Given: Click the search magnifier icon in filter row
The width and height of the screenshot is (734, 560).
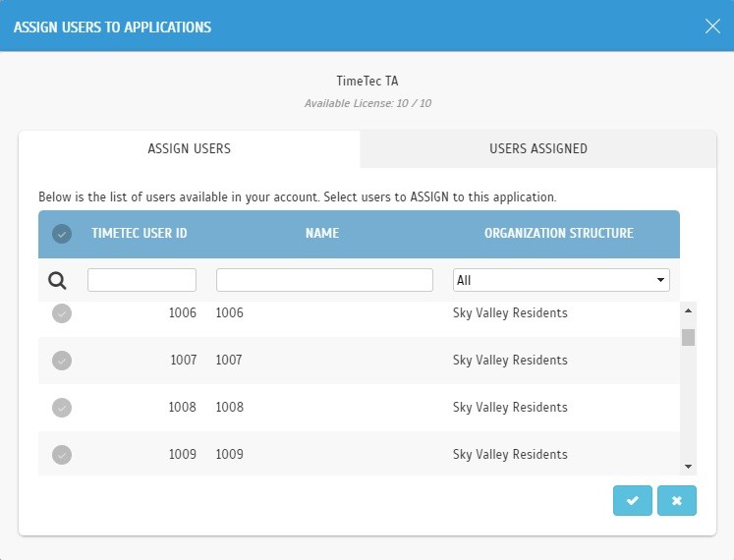Looking at the screenshot, I should pyautogui.click(x=57, y=280).
